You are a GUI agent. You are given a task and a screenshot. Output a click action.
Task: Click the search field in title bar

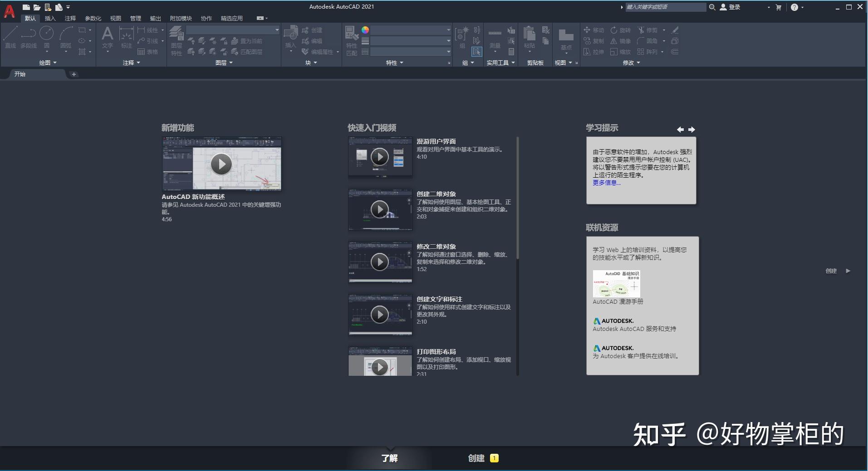tap(666, 7)
